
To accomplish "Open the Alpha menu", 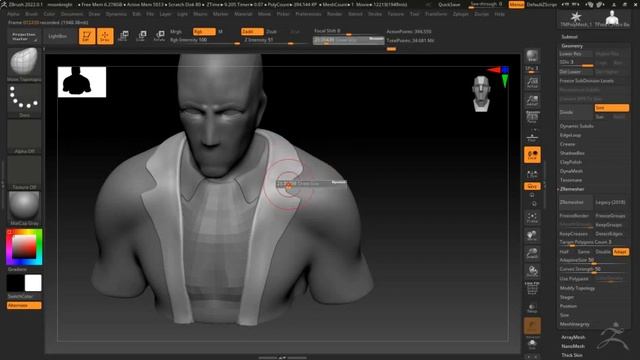I will (13, 14).
